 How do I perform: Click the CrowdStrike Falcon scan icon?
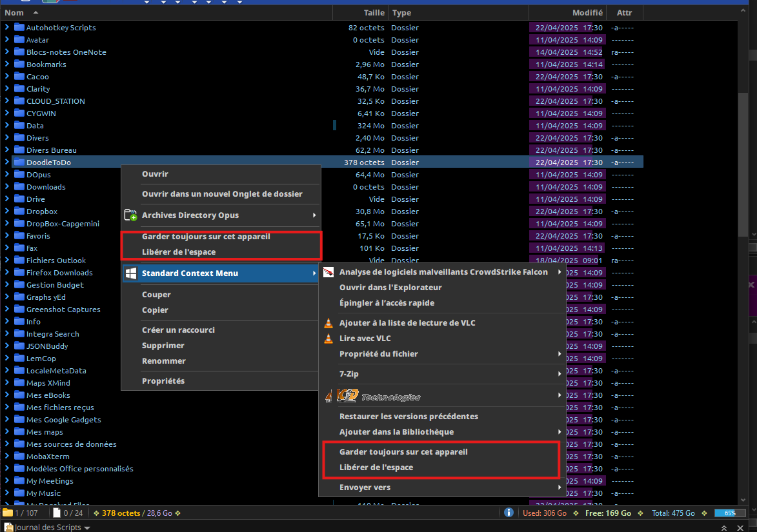pyautogui.click(x=328, y=272)
